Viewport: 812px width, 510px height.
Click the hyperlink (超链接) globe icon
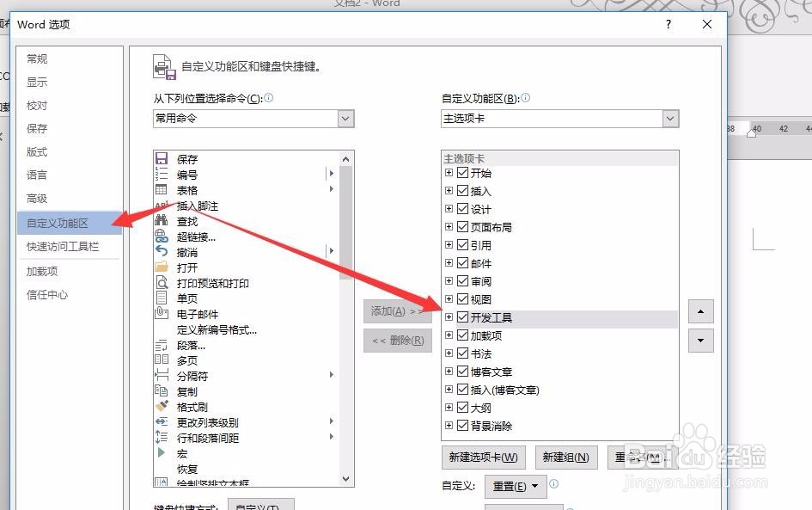pos(162,237)
